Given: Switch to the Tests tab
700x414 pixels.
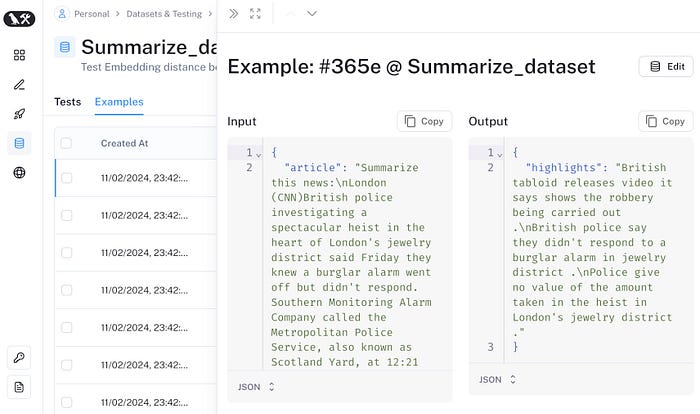Looking at the screenshot, I should pyautogui.click(x=68, y=102).
